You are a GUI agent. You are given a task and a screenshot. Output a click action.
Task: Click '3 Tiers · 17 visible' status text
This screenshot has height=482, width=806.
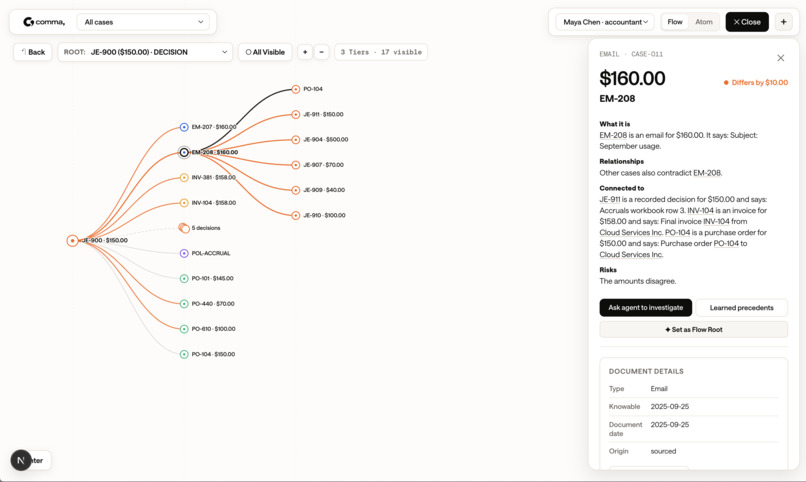click(381, 52)
